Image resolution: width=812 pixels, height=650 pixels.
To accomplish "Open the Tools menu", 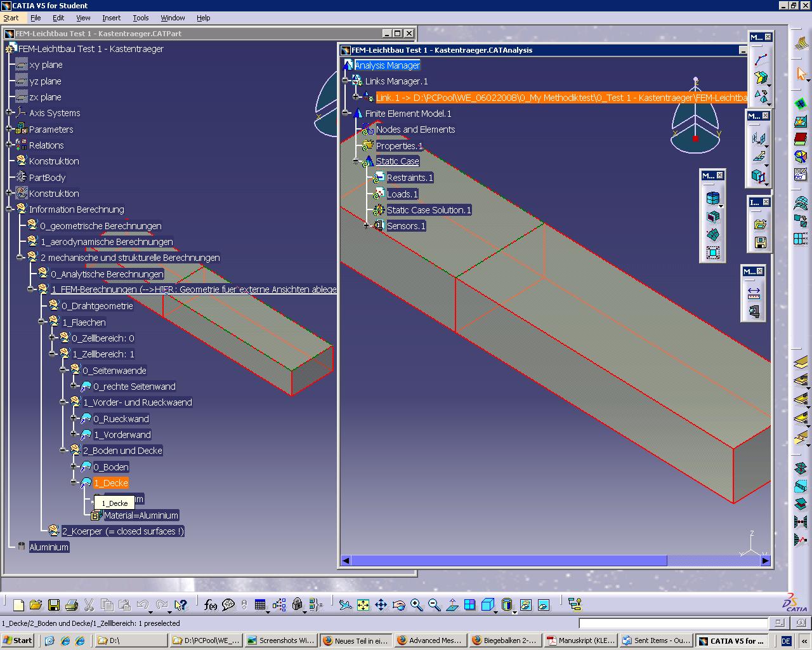I will (141, 18).
